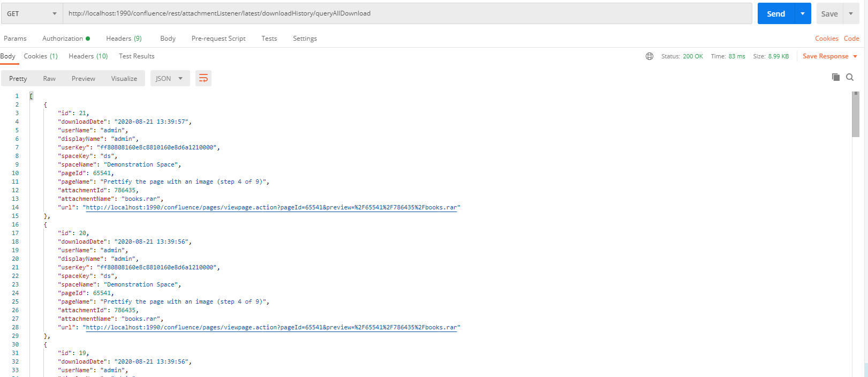The image size is (868, 377).
Task: Open search in the response body
Action: (850, 77)
